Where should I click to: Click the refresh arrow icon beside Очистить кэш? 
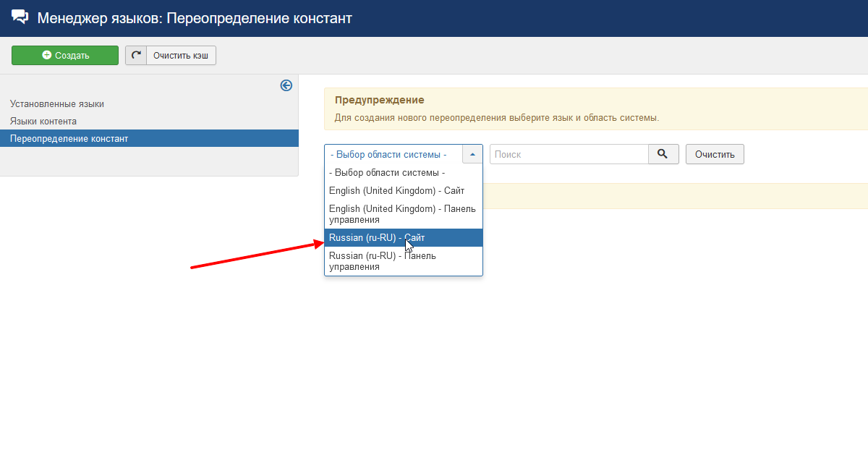[136, 56]
